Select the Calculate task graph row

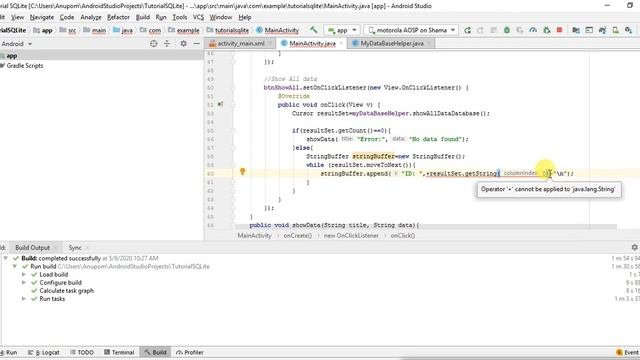(67, 291)
